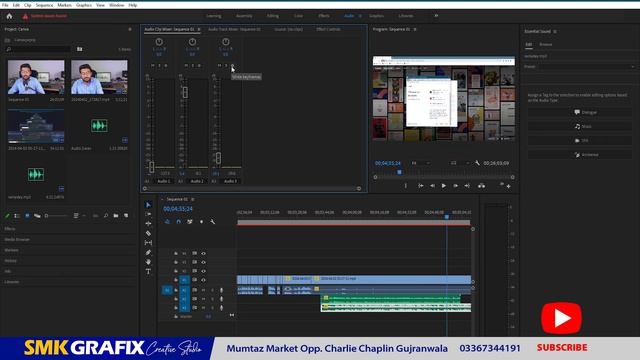Toggle Icon View in Project panel
The height and width of the screenshot is (360, 640).
point(27,216)
